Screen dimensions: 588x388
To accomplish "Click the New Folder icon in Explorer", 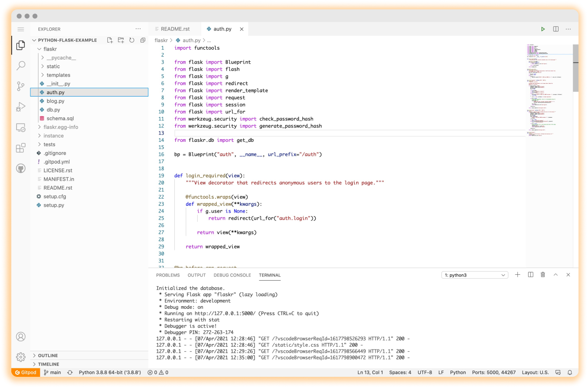I will [x=121, y=40].
